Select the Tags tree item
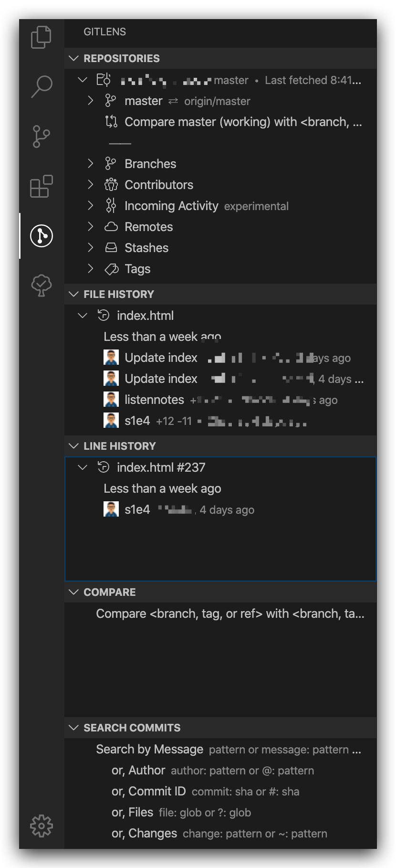The height and width of the screenshot is (868, 396). [x=137, y=269]
